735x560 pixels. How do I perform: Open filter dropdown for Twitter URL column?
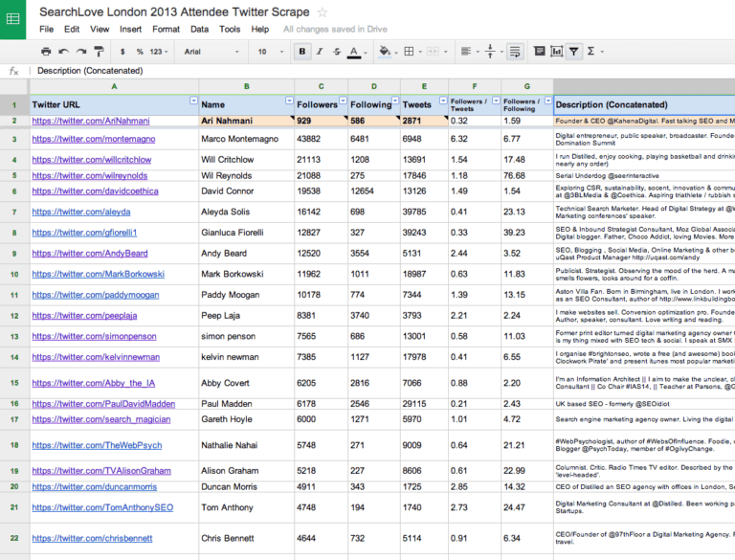[x=193, y=101]
